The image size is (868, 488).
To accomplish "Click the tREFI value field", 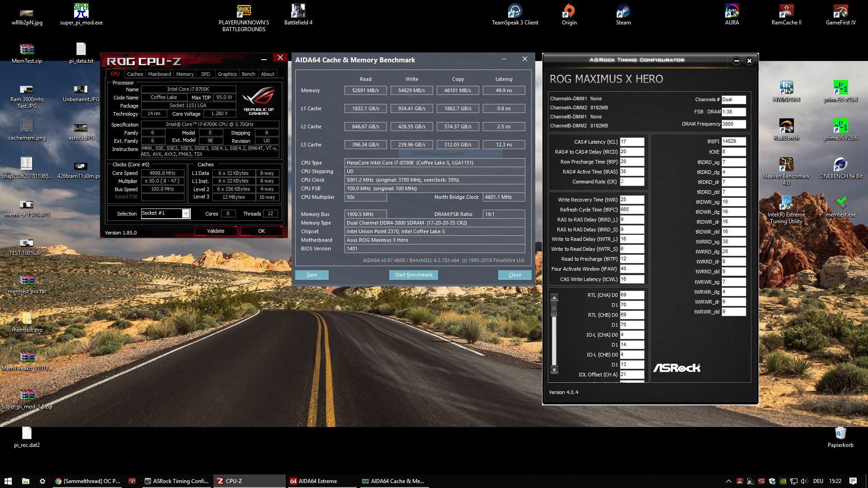I will click(x=733, y=141).
